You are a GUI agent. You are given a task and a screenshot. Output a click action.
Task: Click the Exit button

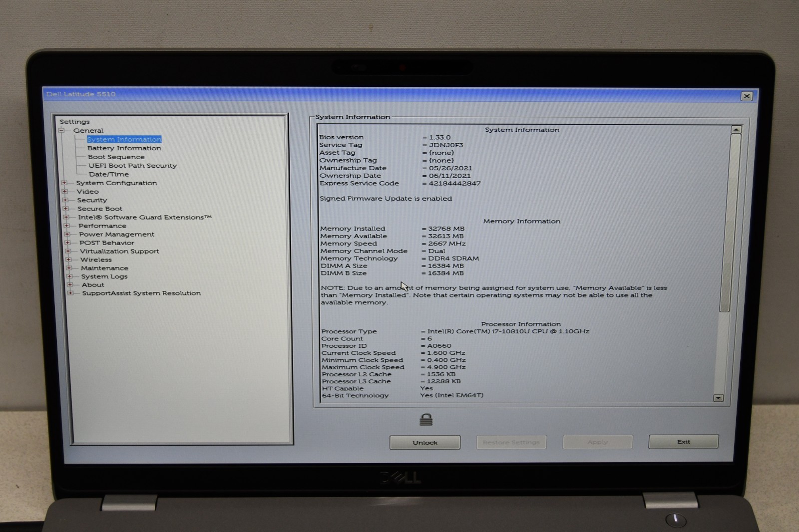tap(684, 442)
